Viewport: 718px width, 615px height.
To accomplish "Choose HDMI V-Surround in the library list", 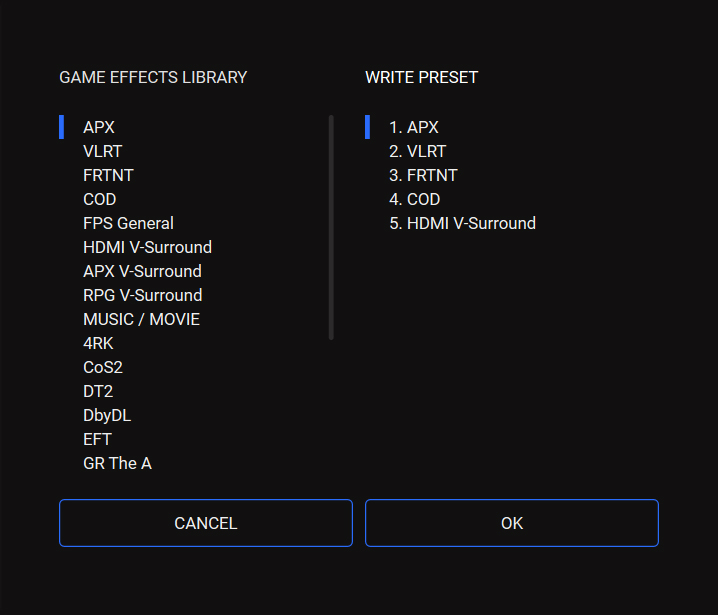I will (147, 247).
